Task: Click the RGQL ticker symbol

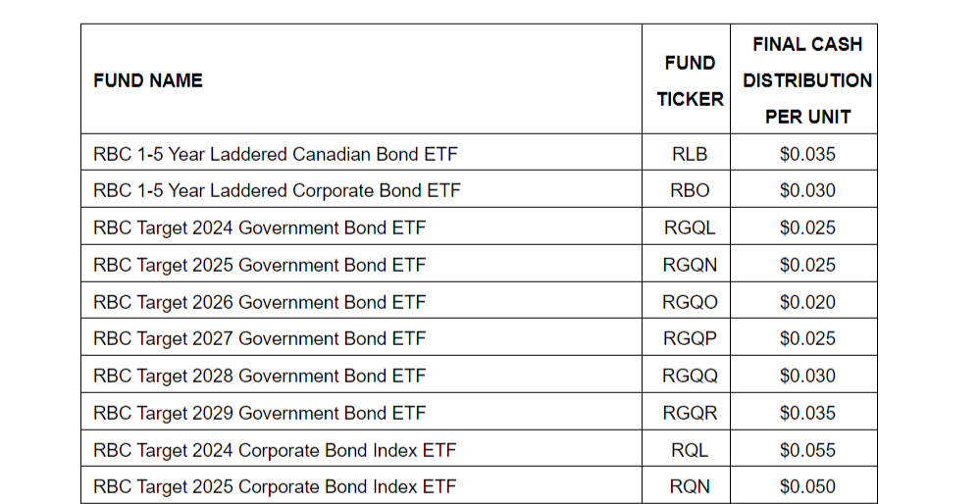Action: point(690,227)
